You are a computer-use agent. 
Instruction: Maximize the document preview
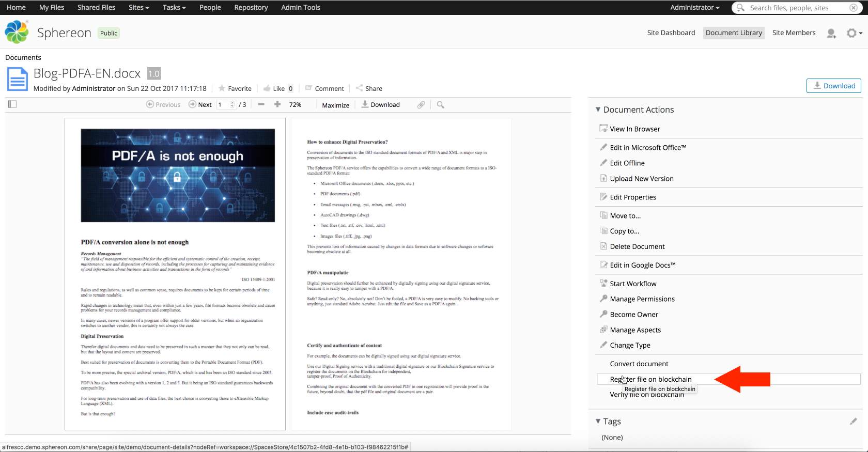336,105
